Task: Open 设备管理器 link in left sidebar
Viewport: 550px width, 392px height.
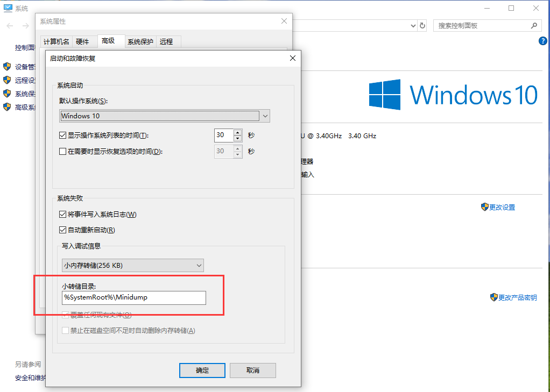Action: pos(25,67)
